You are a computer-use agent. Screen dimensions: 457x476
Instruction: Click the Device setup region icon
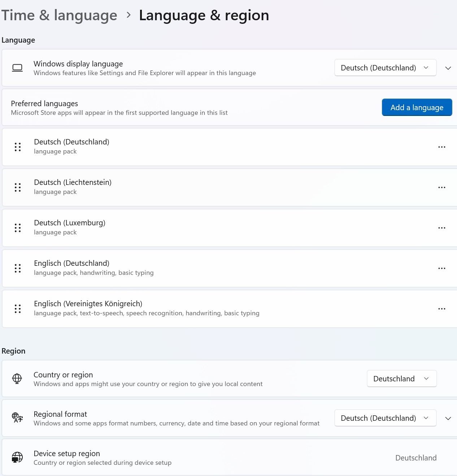pyautogui.click(x=17, y=457)
